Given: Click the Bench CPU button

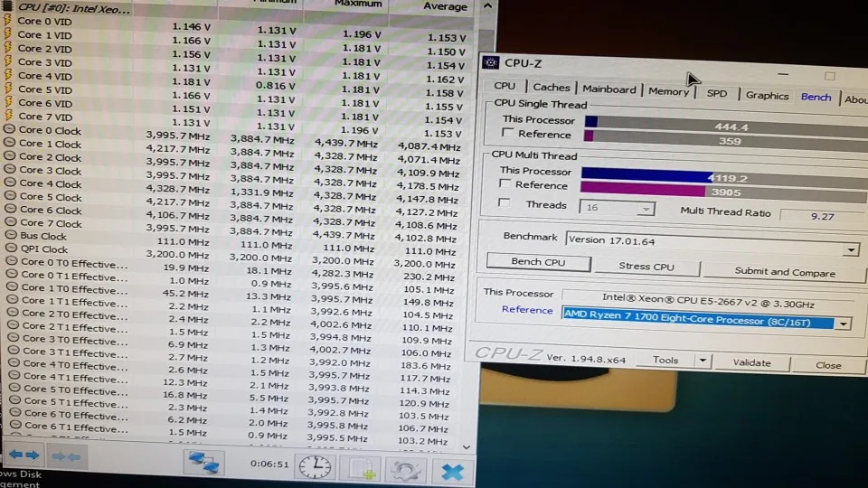Looking at the screenshot, I should tap(538, 262).
